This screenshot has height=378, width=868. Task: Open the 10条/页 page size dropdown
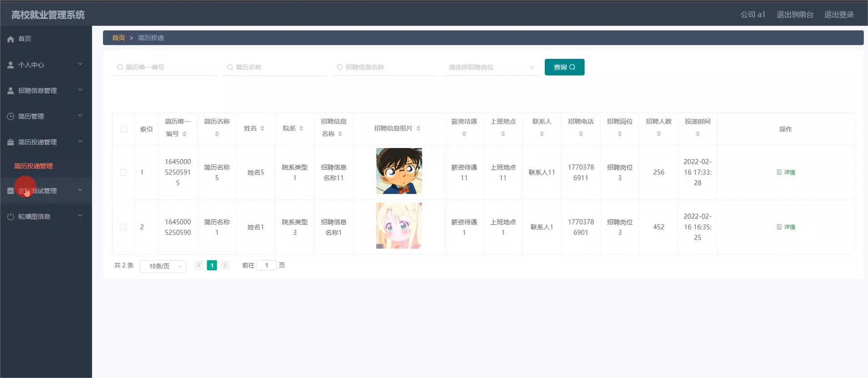point(163,266)
